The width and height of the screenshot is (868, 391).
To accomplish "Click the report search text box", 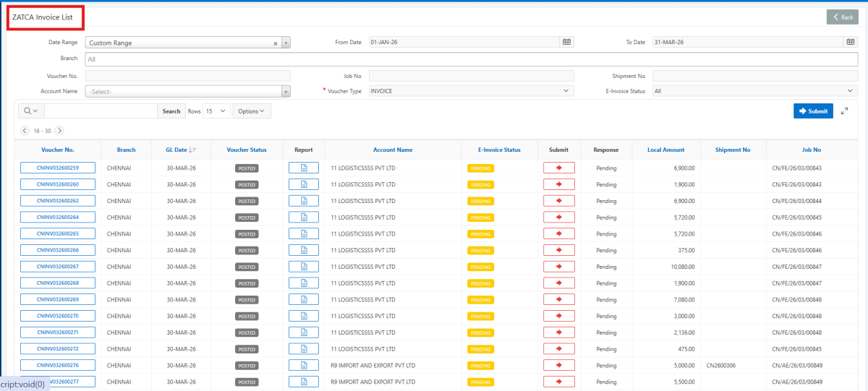I will (101, 111).
